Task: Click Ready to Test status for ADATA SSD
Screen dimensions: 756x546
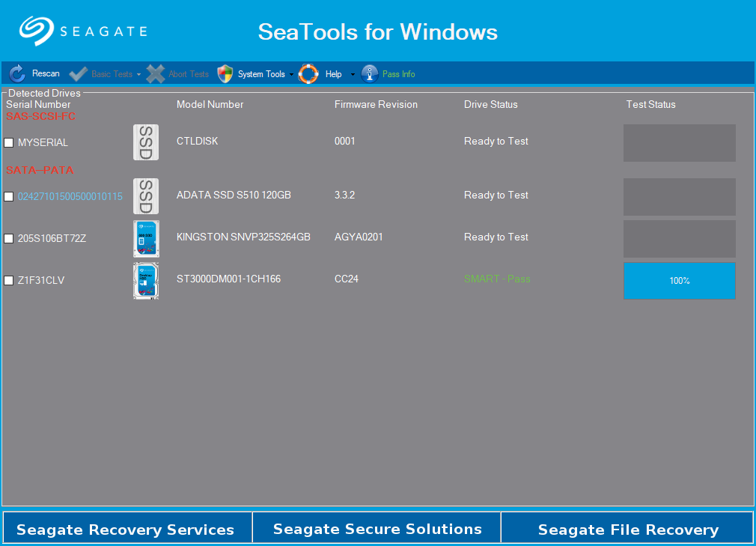Action: pos(496,195)
